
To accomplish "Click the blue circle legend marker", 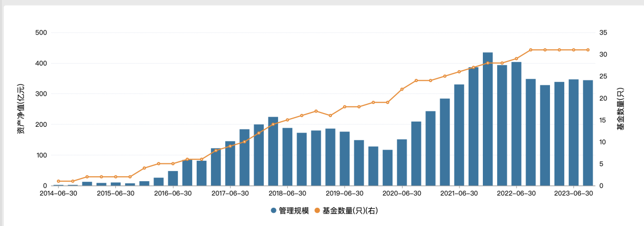I will [274, 211].
